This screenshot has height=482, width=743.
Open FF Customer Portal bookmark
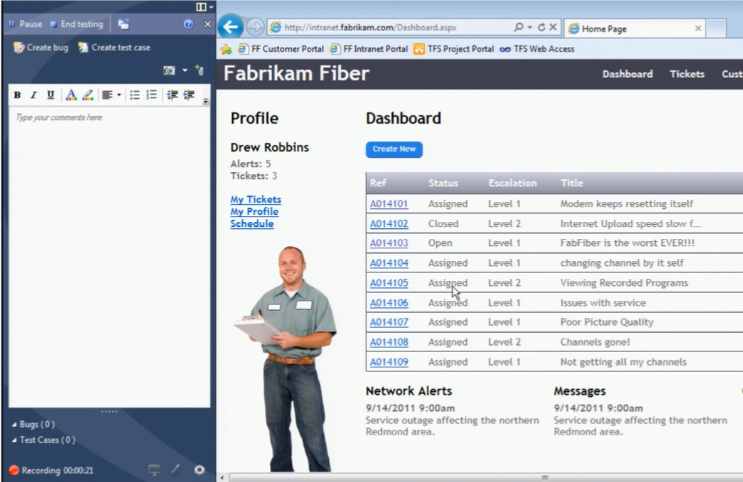click(281, 49)
